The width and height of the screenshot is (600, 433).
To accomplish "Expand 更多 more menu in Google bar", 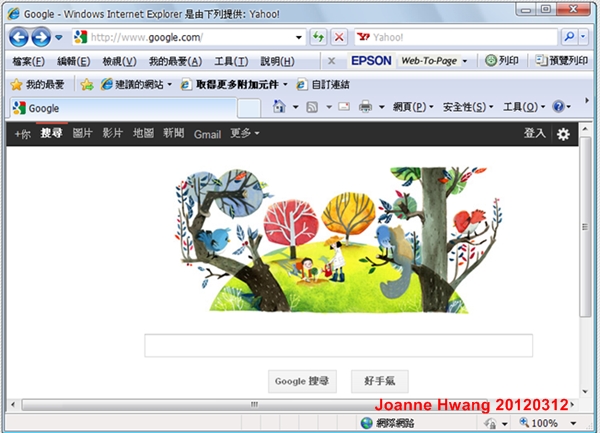I will [x=245, y=133].
